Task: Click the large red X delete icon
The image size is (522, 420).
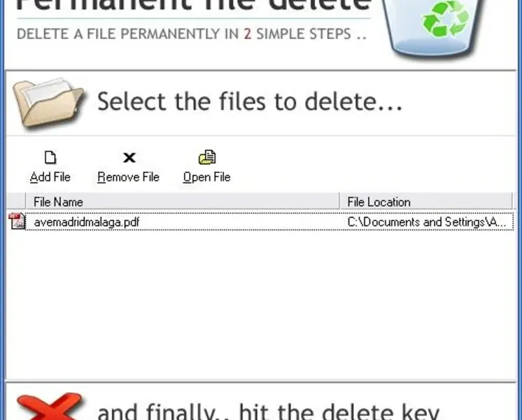Action: [49, 406]
